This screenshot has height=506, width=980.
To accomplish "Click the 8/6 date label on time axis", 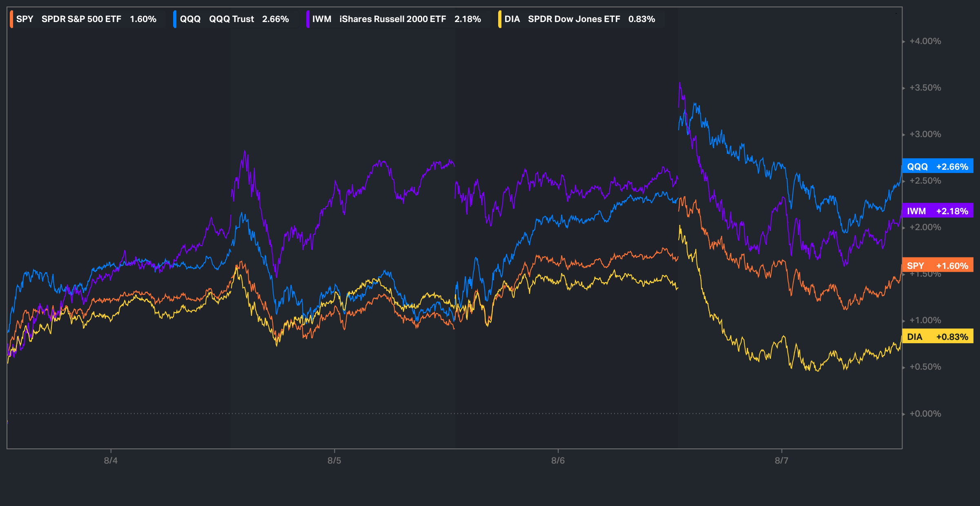I will point(558,460).
